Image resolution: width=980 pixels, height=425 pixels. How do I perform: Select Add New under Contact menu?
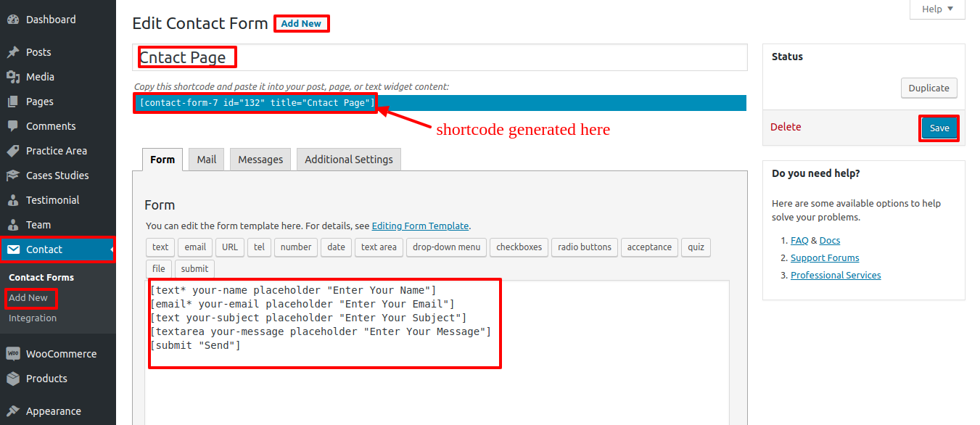point(28,297)
